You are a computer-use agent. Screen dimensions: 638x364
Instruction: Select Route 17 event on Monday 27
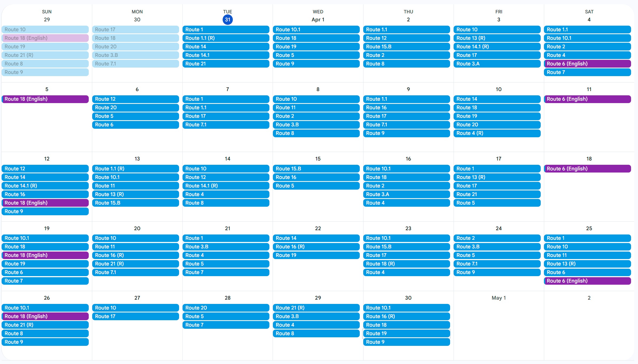[x=135, y=316]
